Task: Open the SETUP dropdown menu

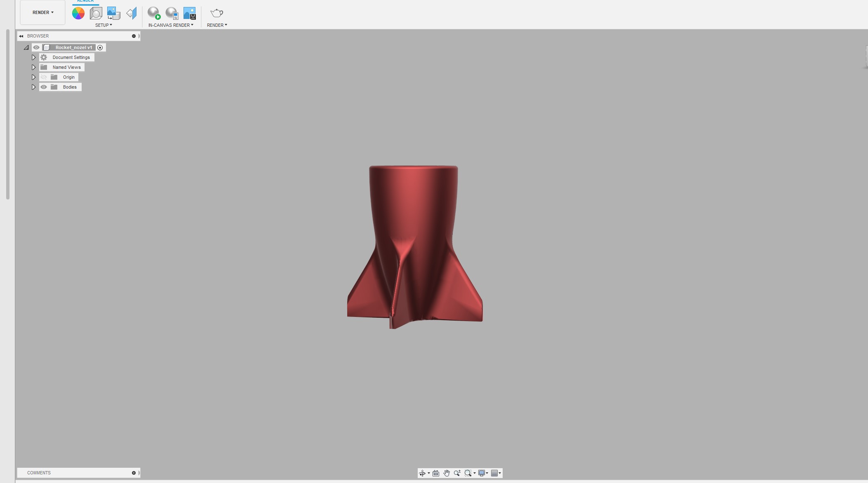Action: [104, 25]
